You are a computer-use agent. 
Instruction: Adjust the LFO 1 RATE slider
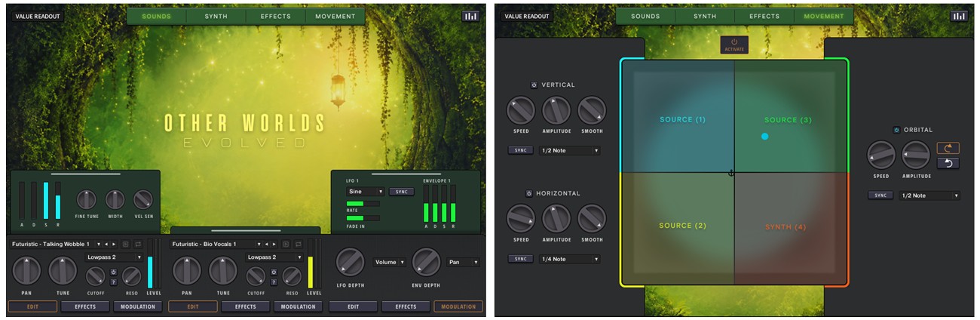pos(363,204)
